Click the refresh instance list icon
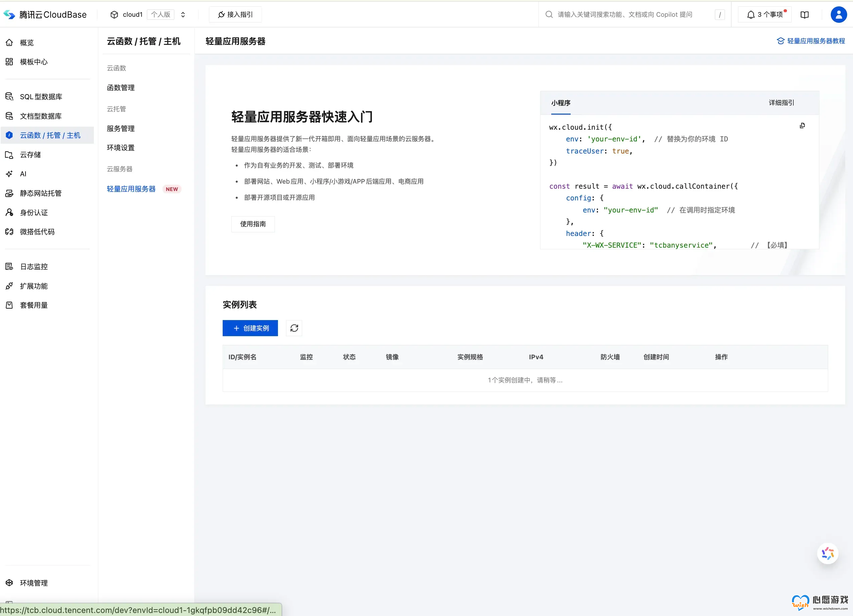Viewport: 853px width, 616px height. point(294,328)
